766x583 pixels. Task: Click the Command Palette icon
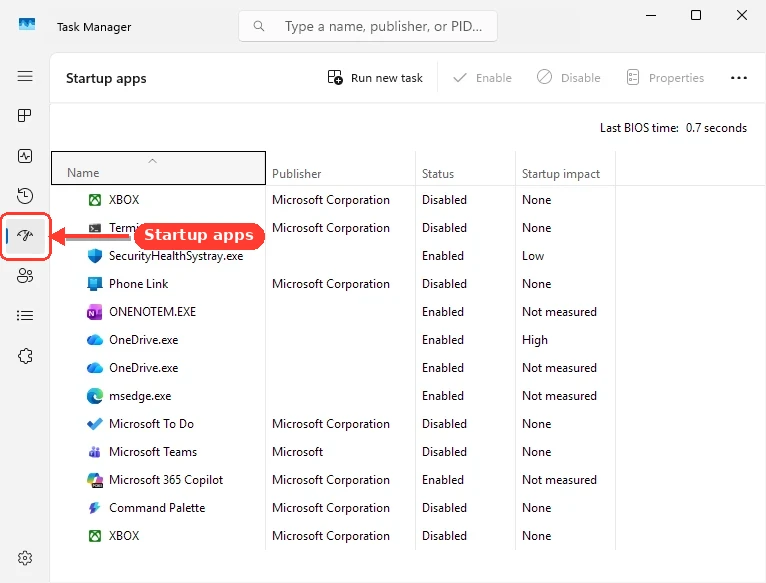[x=95, y=508]
